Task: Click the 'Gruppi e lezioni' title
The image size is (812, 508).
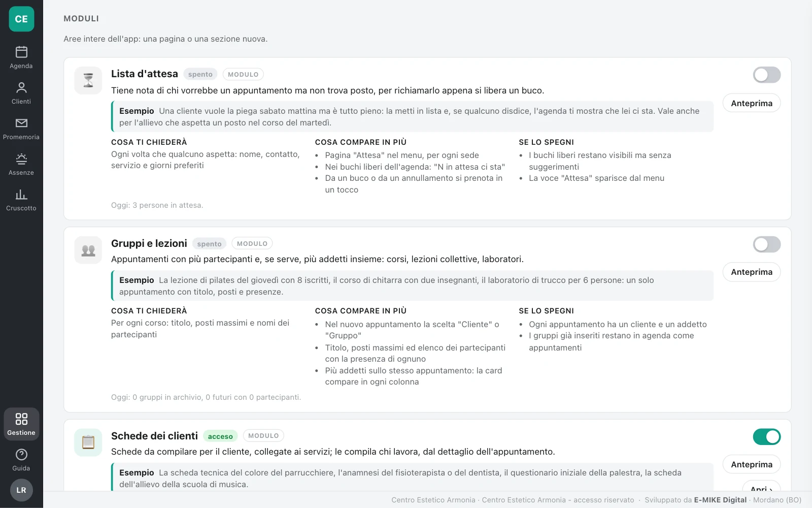Action: 149,243
